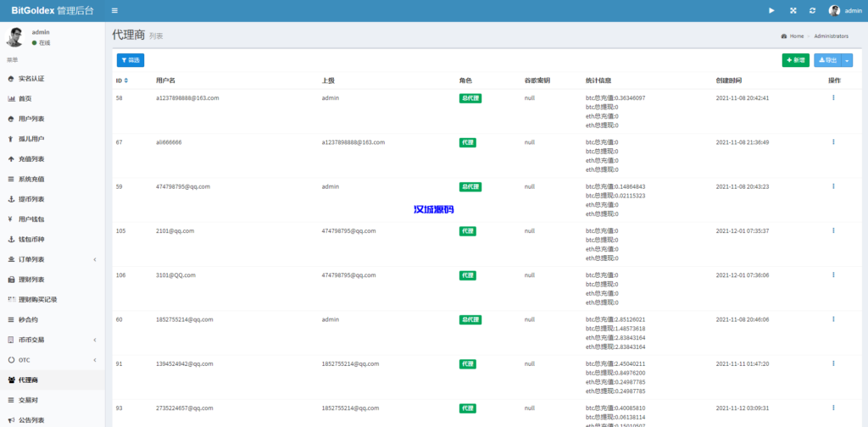
Task: Click username ali666666 in row 67
Action: coord(169,142)
